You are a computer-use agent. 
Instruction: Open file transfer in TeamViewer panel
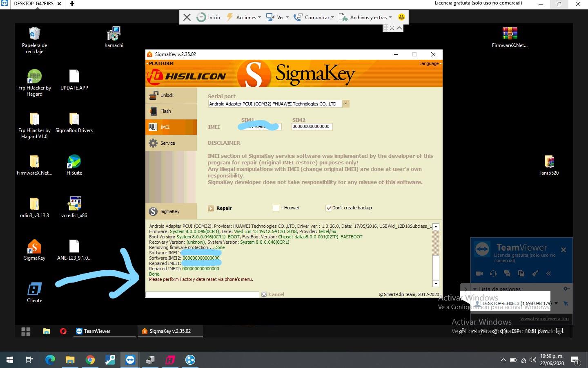(x=521, y=274)
